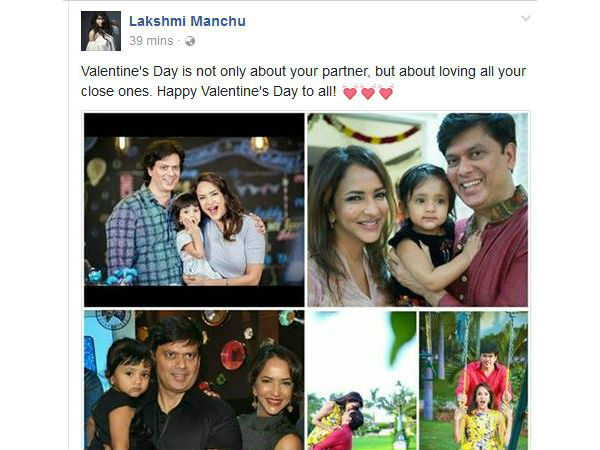Image resolution: width=600 pixels, height=450 pixels.
Task: Open Lakshmi Manchu's profile picture avatar
Action: tap(101, 31)
